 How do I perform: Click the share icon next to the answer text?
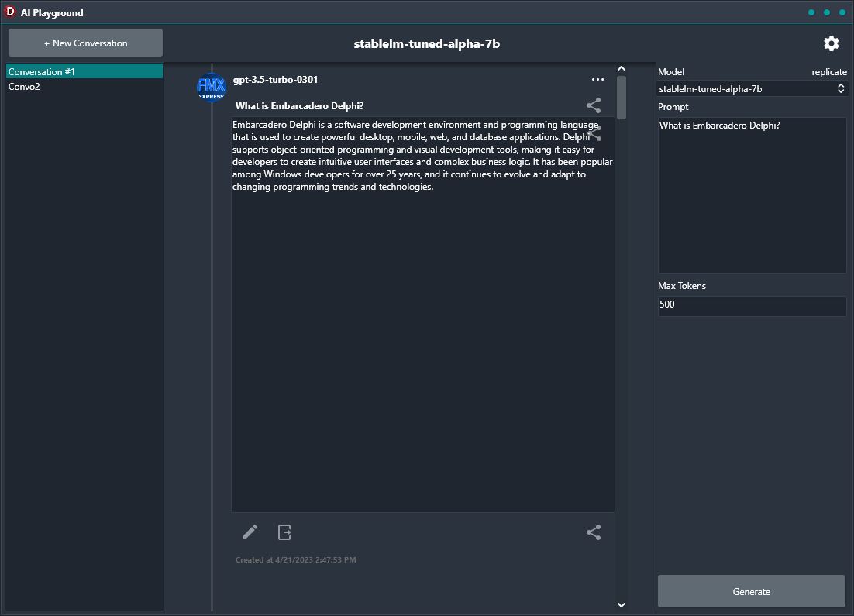pos(594,133)
